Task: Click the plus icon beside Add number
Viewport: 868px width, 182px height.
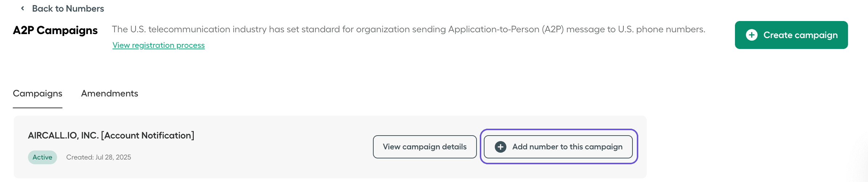Action: tap(501, 147)
